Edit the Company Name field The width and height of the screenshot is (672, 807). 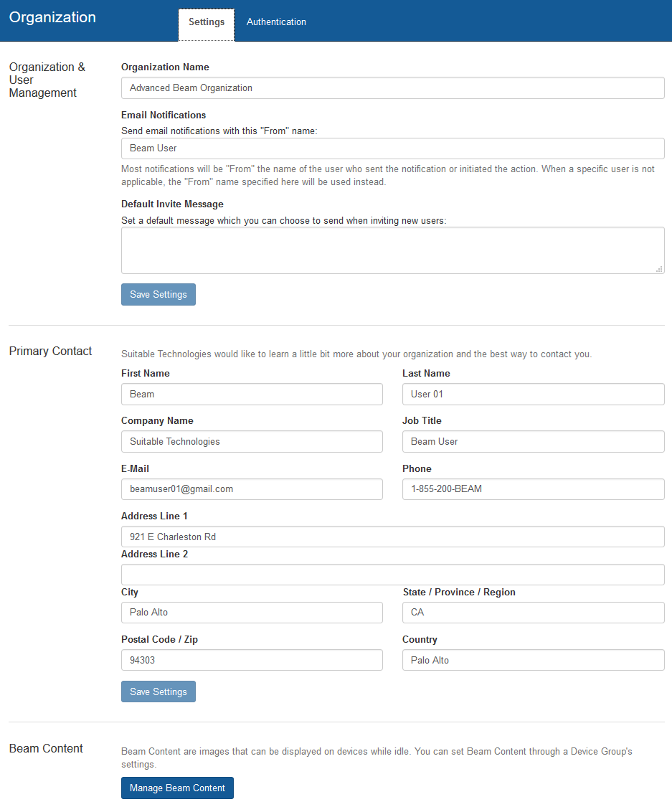click(252, 442)
